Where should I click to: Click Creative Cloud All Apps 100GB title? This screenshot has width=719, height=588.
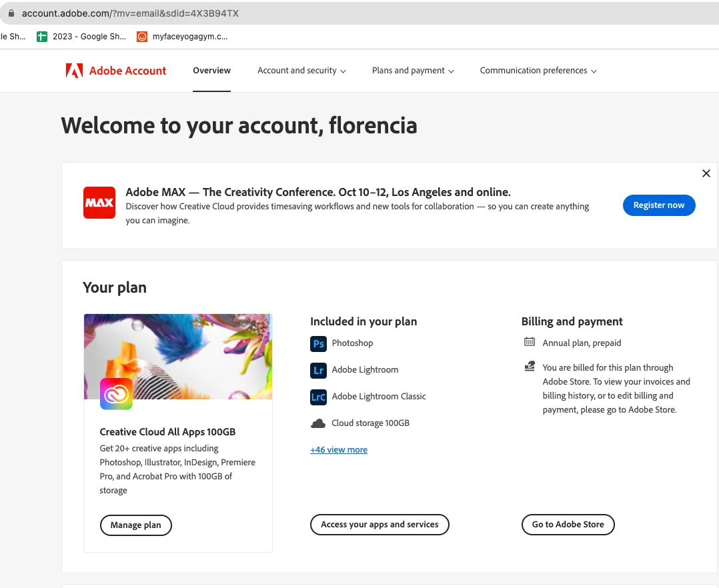click(x=167, y=432)
